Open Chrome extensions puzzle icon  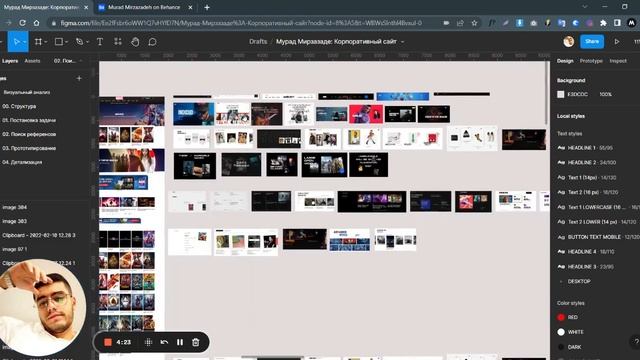[603, 23]
